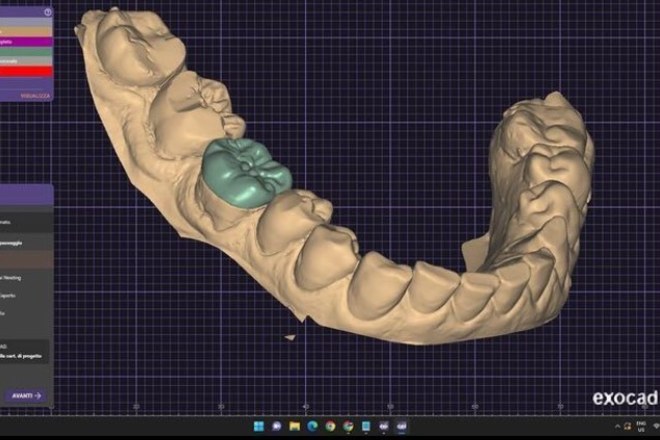Launch Microsoft Edge from the taskbar
This screenshot has height=440, width=660.
pyautogui.click(x=312, y=427)
